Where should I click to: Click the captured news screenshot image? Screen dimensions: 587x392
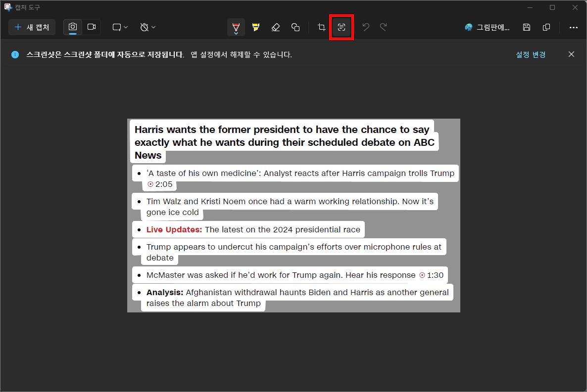[293, 216]
